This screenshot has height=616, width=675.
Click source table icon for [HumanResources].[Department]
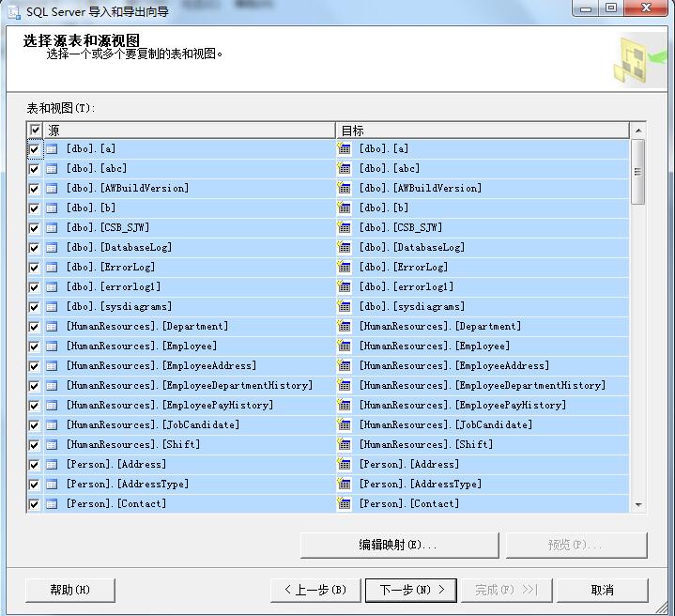click(x=52, y=327)
